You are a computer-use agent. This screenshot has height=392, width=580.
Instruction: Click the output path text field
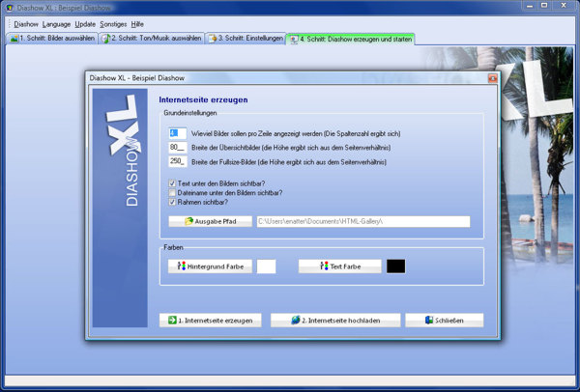coord(363,221)
